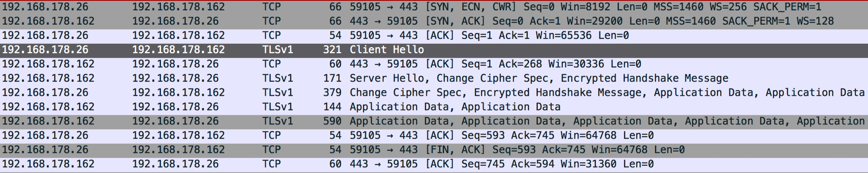Click the length value 321

coord(332,50)
